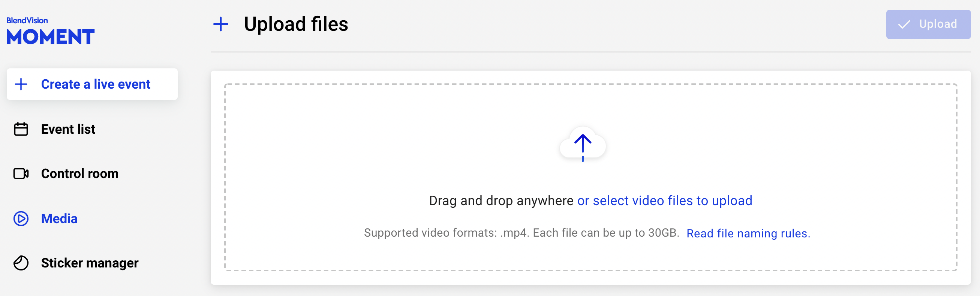This screenshot has height=296, width=980.
Task: Open the Event list menu item
Action: click(x=68, y=129)
